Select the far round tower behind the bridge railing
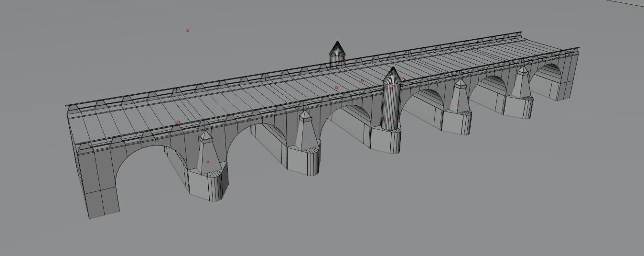Screen dimensions: 644x256 click(337, 56)
